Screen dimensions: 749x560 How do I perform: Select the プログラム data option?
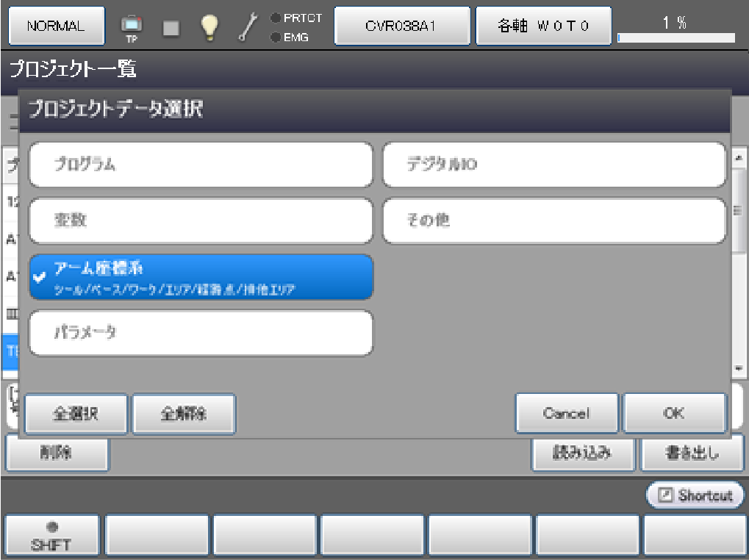pos(201,165)
